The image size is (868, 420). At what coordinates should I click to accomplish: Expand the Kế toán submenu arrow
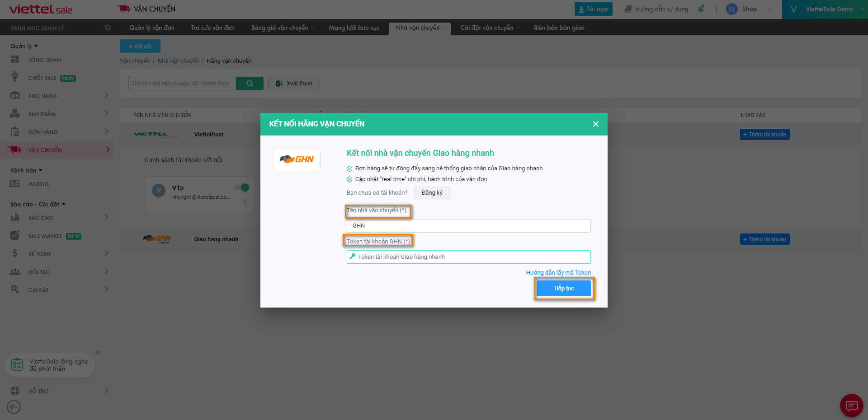tap(107, 253)
